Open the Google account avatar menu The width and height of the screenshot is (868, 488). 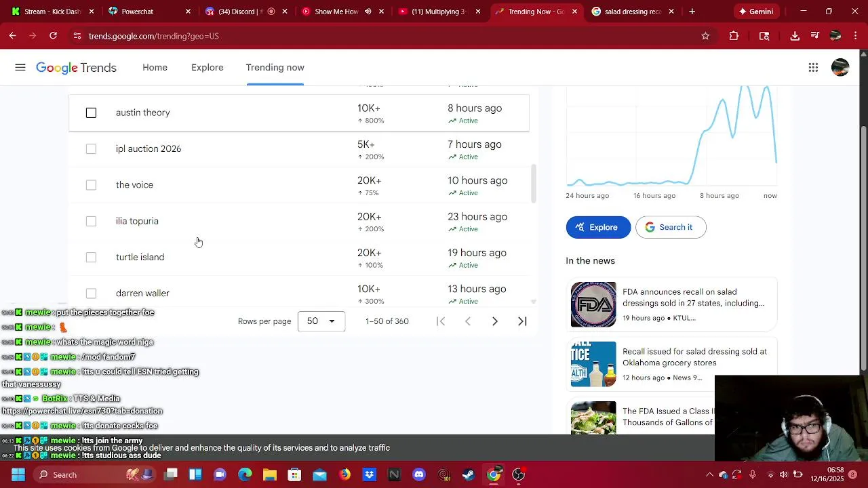[x=840, y=67]
